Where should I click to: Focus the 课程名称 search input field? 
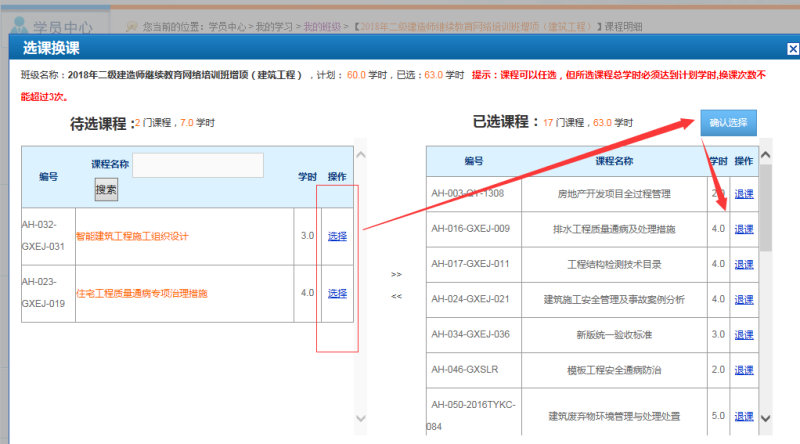(198, 165)
